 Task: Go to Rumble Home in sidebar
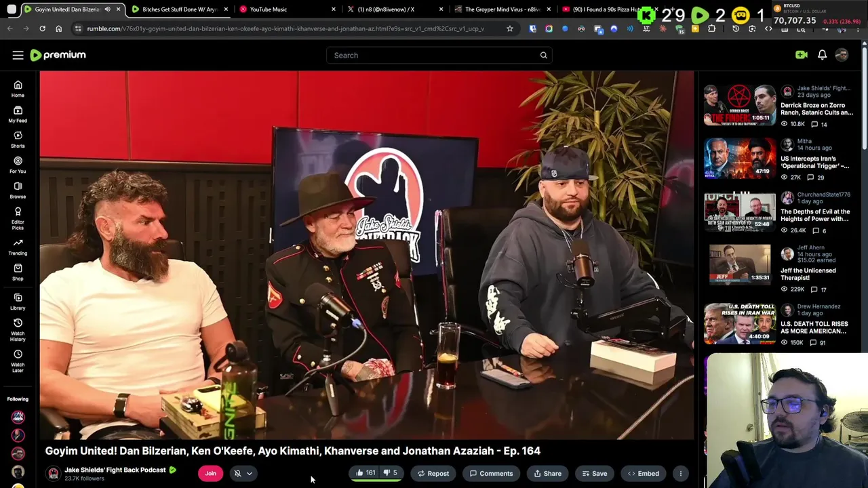pos(18,89)
